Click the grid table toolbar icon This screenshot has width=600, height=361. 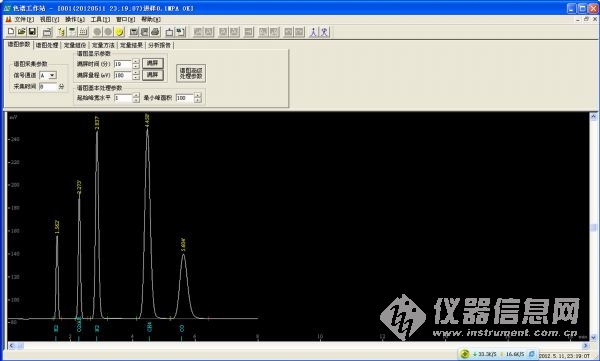point(83,32)
